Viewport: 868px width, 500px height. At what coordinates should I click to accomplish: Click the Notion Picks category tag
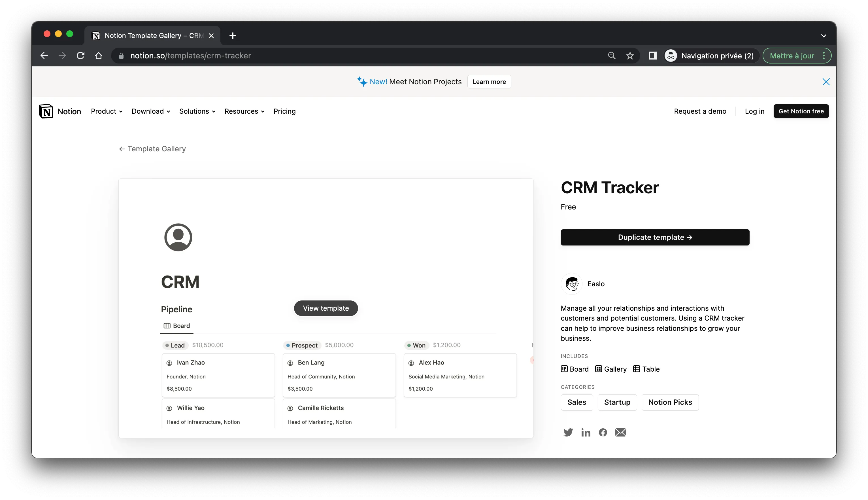click(x=670, y=402)
